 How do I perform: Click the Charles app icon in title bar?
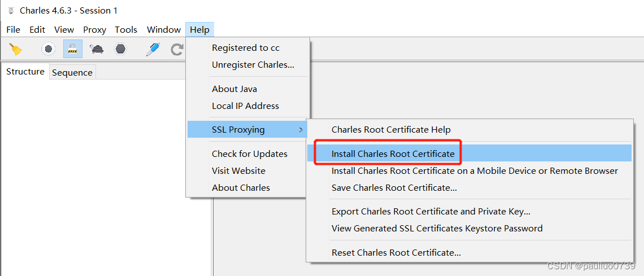click(x=11, y=11)
